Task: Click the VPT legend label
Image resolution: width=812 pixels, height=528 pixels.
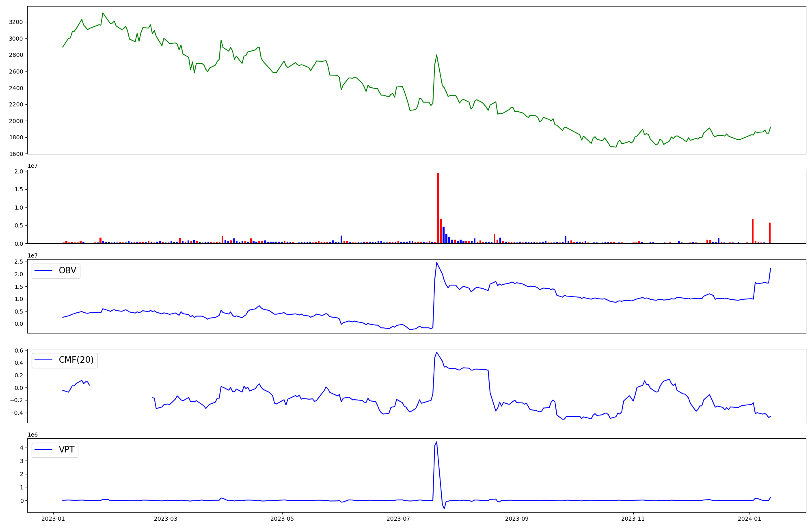Action: [x=67, y=450]
